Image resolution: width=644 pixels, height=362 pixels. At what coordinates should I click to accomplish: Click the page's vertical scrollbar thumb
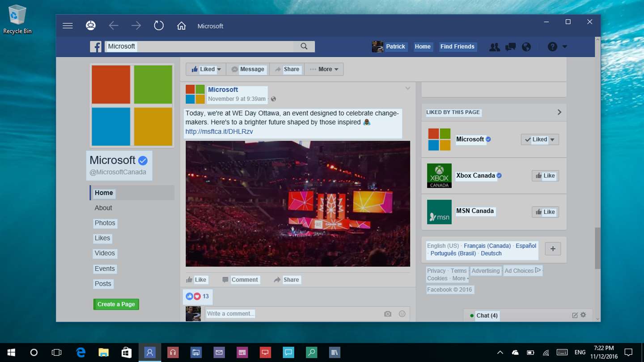pyautogui.click(x=597, y=248)
